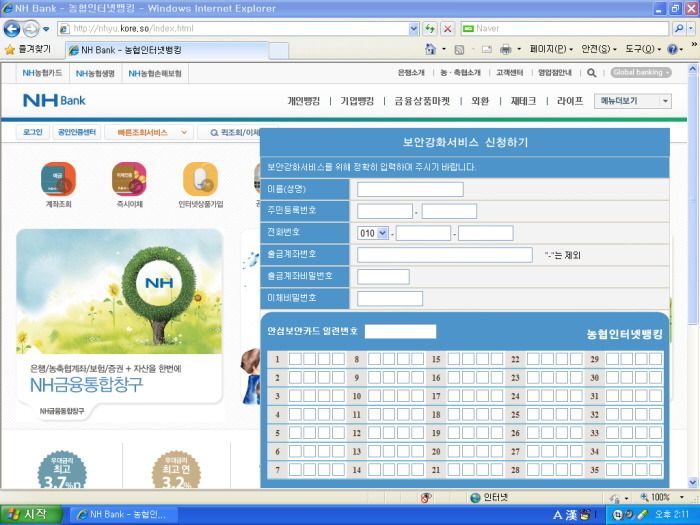Screen dimensions: 700x525
Task: Click the Refresh icon beside the address bar
Action: 430,29
